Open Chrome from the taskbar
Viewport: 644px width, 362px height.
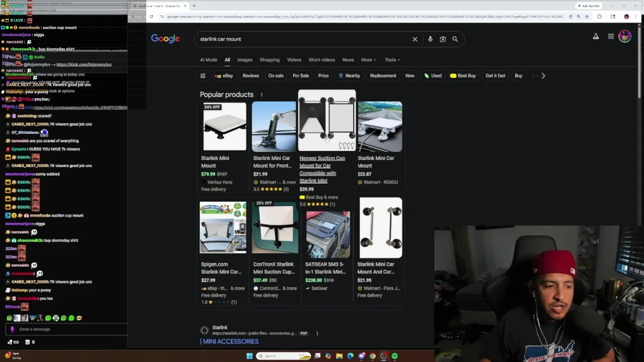pos(372,356)
